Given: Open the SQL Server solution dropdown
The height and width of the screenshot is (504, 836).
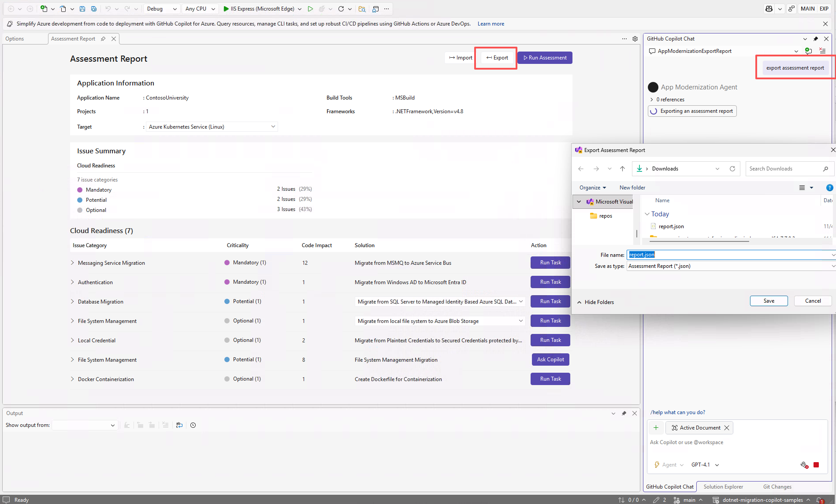Looking at the screenshot, I should coord(440,302).
